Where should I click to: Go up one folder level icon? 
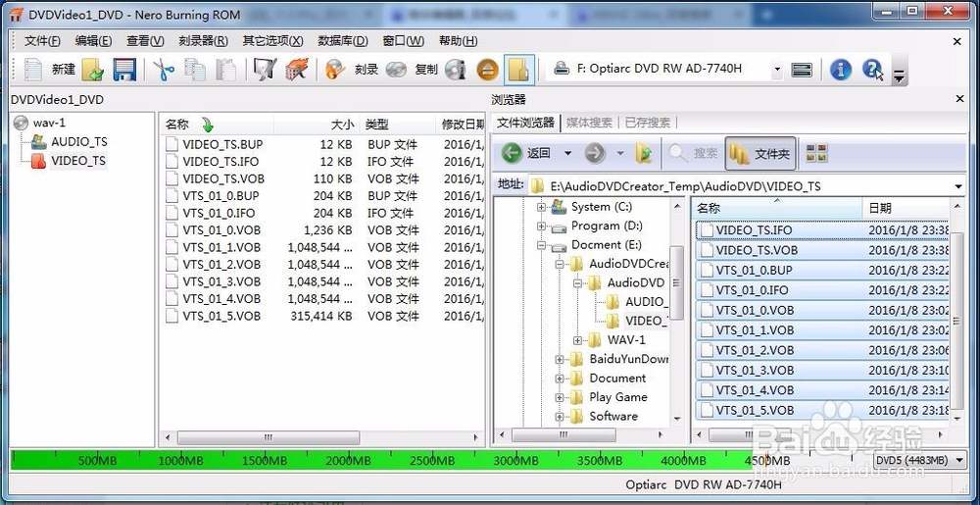(x=644, y=153)
